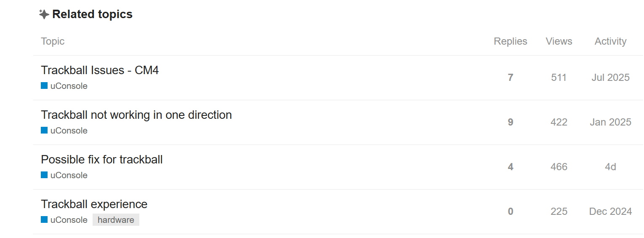The image size is (644, 238).
Task: Click blue category square under Trackball not working
Action: (x=44, y=130)
